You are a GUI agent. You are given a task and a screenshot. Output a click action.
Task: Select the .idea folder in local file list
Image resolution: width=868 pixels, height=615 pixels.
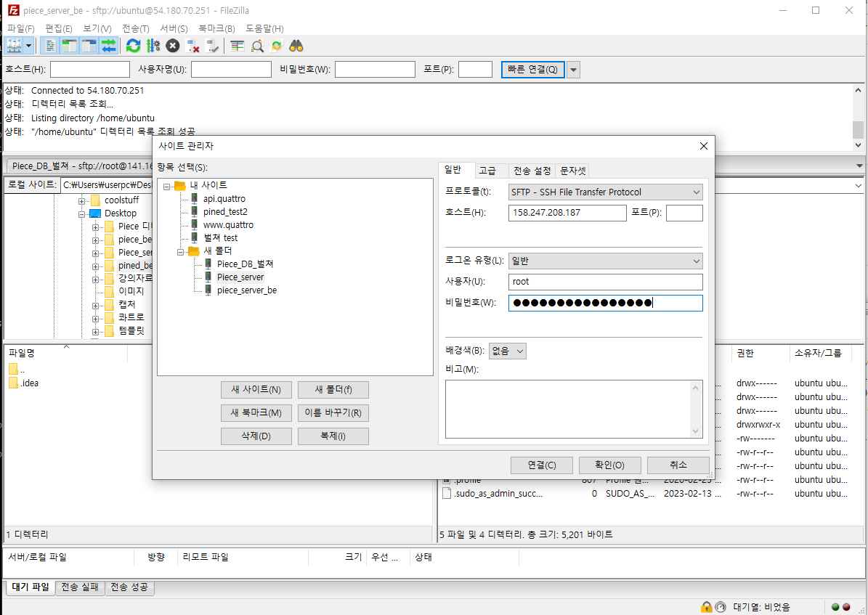pos(24,383)
